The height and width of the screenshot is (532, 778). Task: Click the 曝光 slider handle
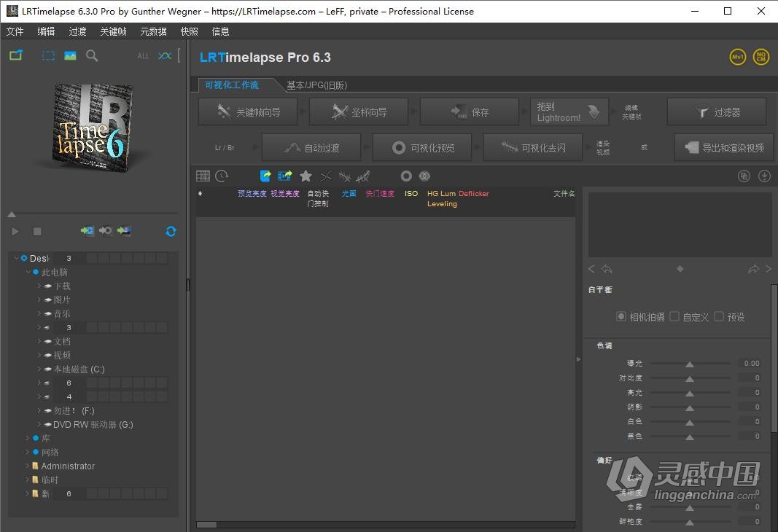(x=690, y=364)
